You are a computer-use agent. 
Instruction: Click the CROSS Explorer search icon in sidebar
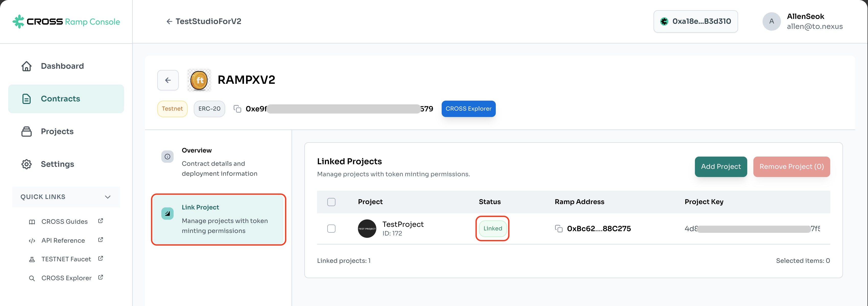pos(32,278)
